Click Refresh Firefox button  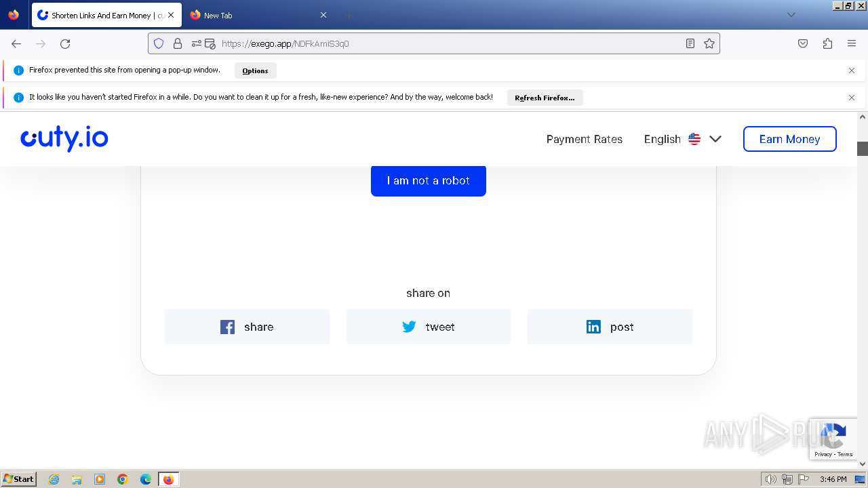pos(545,98)
